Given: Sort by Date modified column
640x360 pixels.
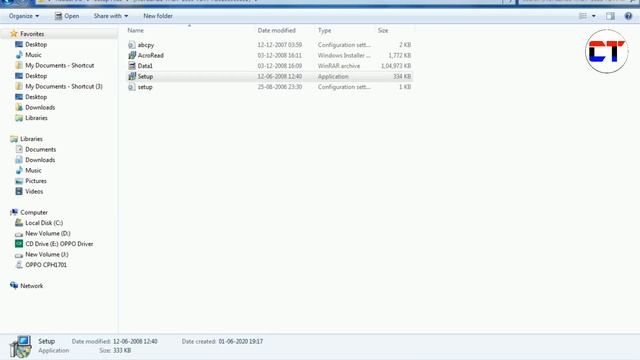Looking at the screenshot, I should point(276,30).
